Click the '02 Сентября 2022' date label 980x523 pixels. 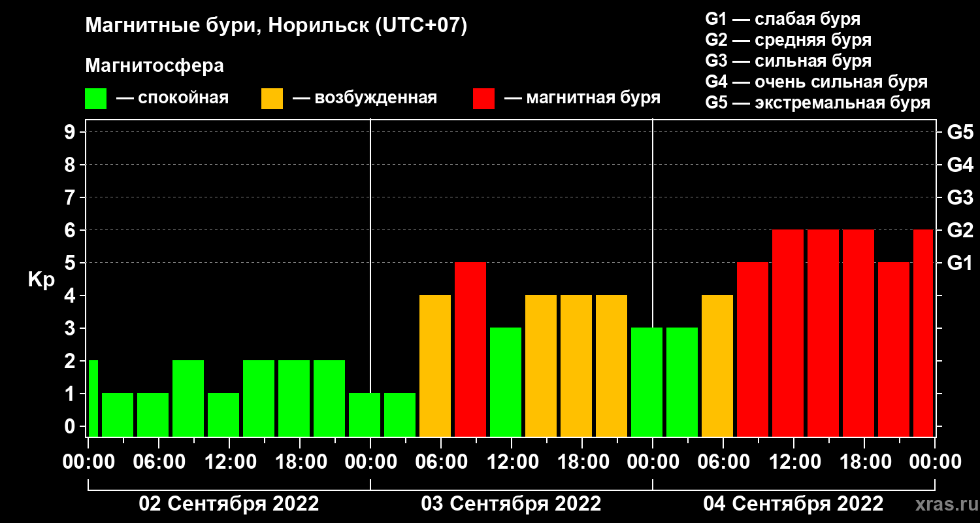click(229, 504)
